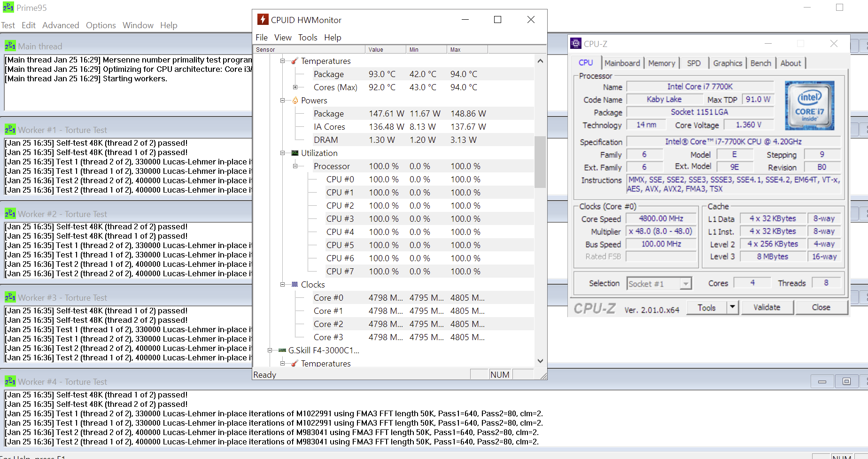Screen dimensions: 868x459
Task: Collapse the Utilization group in HWMonitor
Action: (x=282, y=153)
